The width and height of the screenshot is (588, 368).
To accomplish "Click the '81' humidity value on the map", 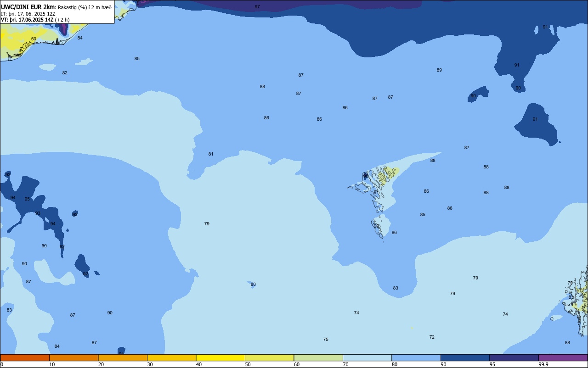I will click(211, 154).
